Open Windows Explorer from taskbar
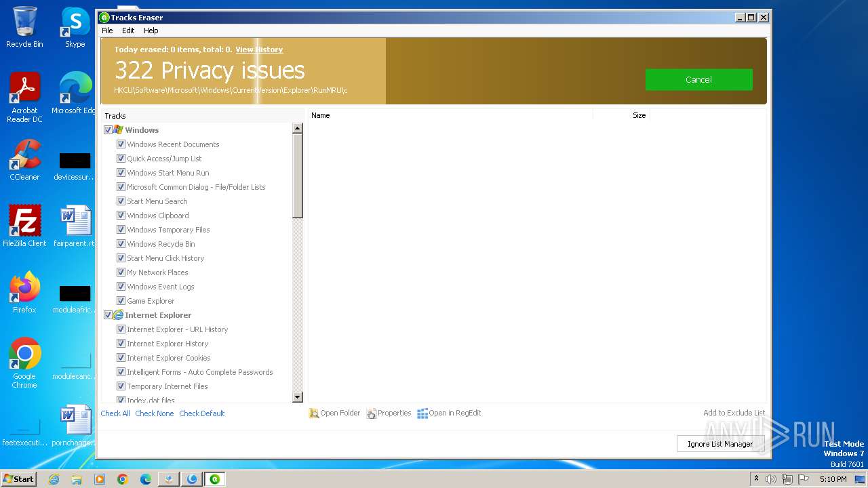The width and height of the screenshot is (868, 488). coord(77,479)
